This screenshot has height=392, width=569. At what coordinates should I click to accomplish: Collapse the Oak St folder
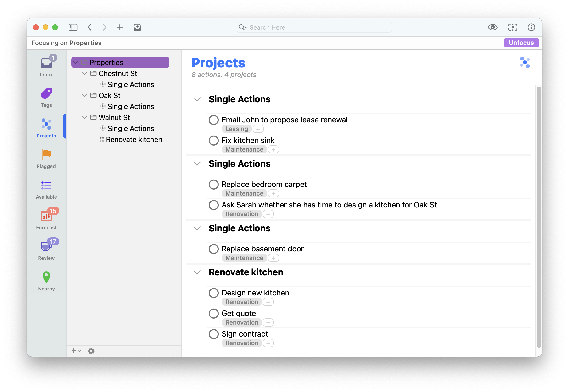84,95
